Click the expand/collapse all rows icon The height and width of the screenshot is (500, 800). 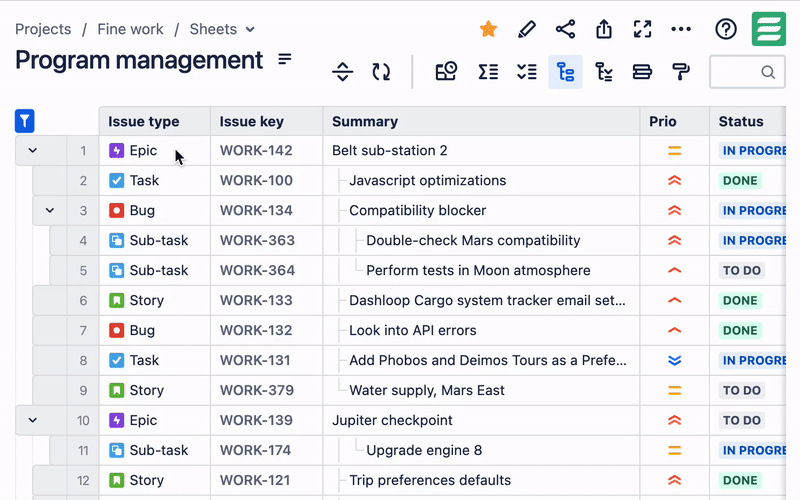342,72
